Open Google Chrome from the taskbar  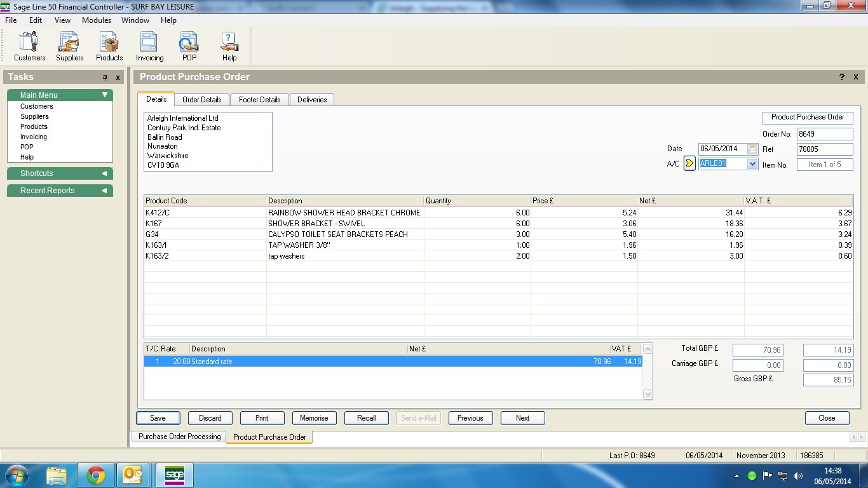(96, 475)
